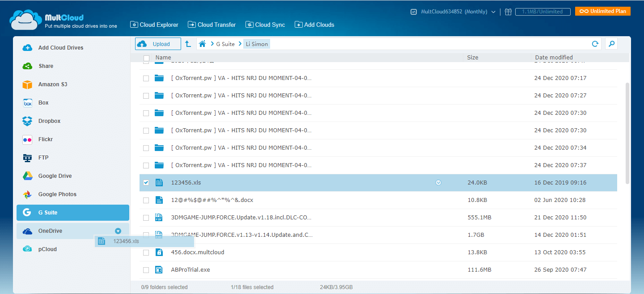Check the ABProTrial.exe checkbox
Viewport: 644px width, 294px height.
(x=146, y=270)
